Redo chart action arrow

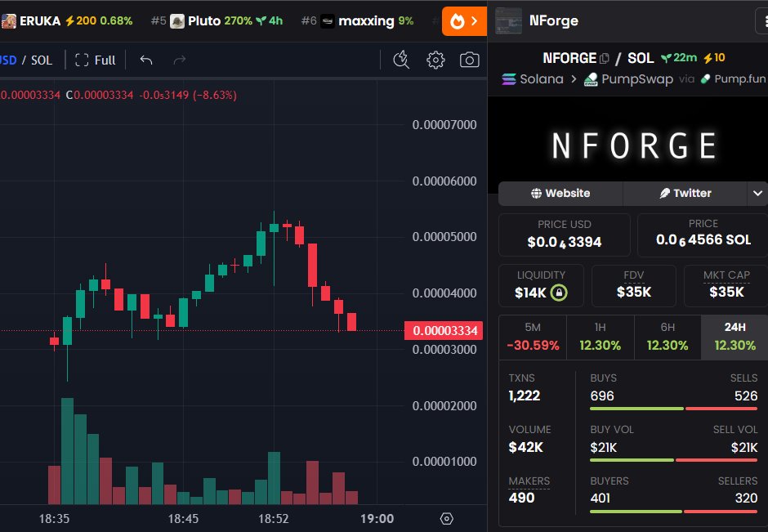[180, 60]
